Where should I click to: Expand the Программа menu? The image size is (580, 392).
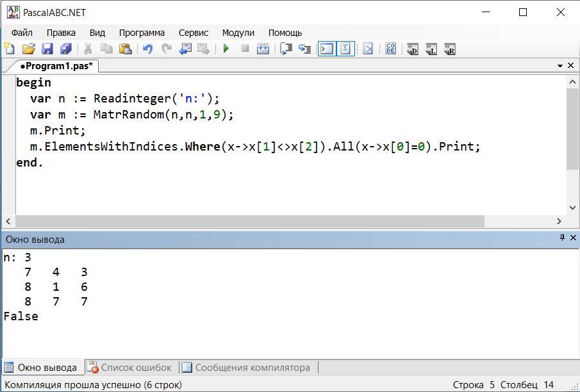[x=142, y=33]
